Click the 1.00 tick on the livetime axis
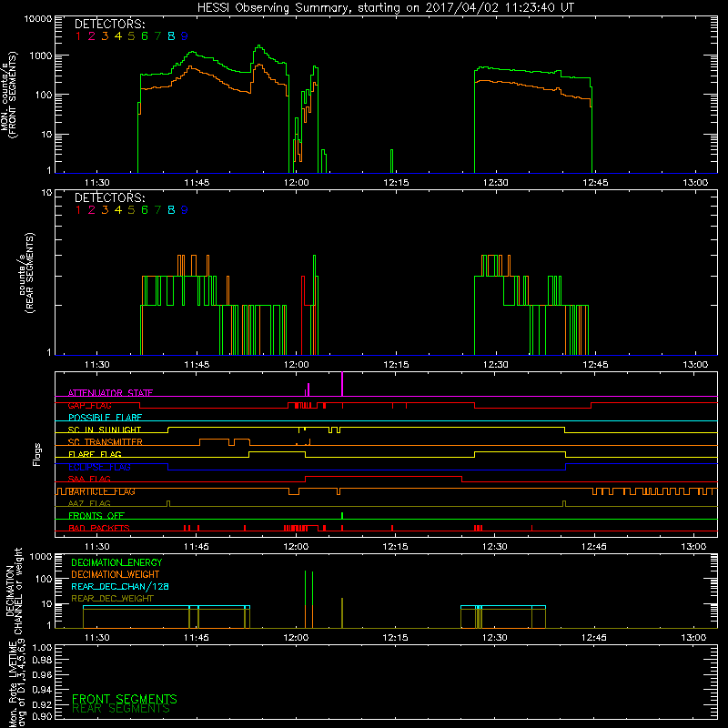 (42, 648)
